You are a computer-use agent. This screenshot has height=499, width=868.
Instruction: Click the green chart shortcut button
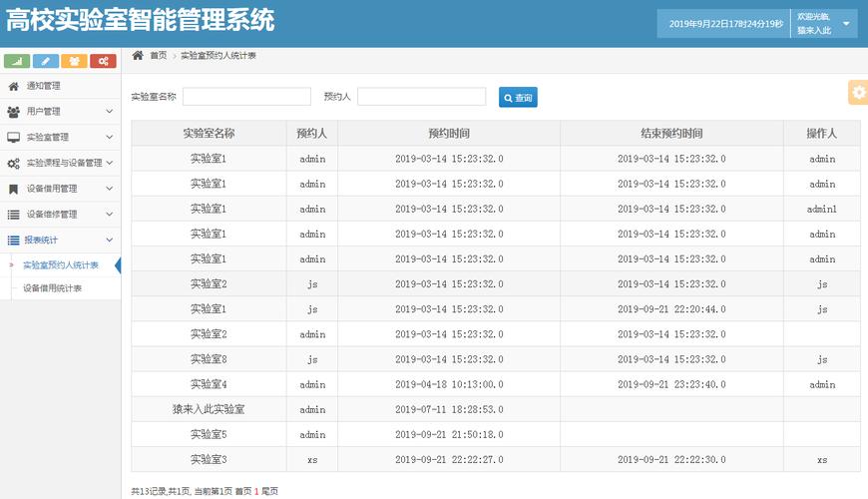17,61
